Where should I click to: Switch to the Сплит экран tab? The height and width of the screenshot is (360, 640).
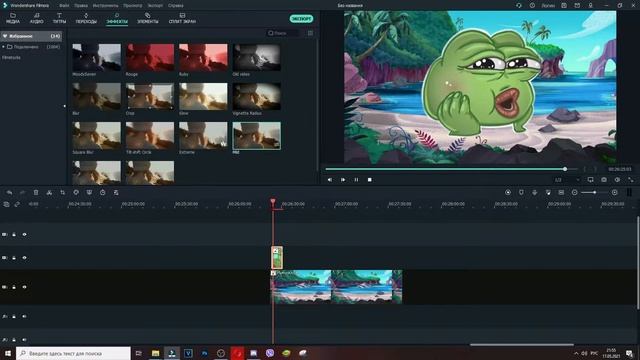[x=182, y=18]
